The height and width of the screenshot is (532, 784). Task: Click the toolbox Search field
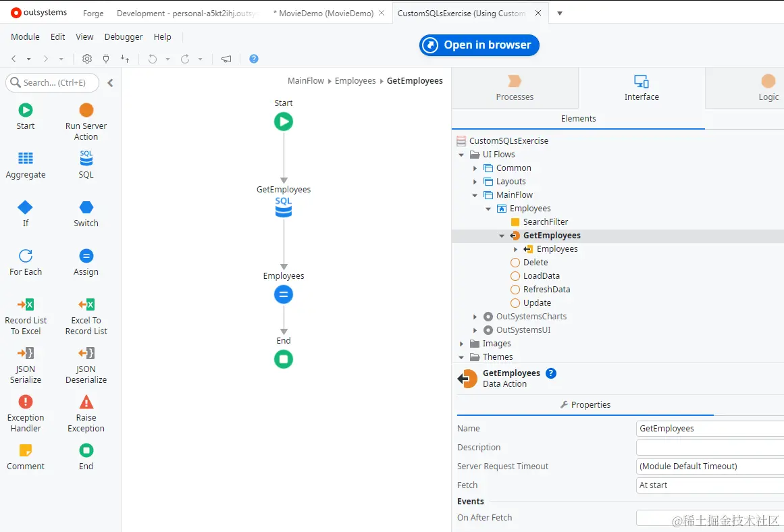(53, 82)
